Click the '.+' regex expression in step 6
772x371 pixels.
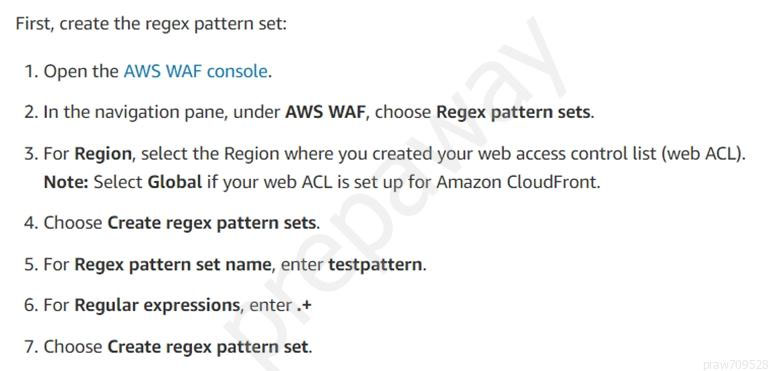point(304,306)
